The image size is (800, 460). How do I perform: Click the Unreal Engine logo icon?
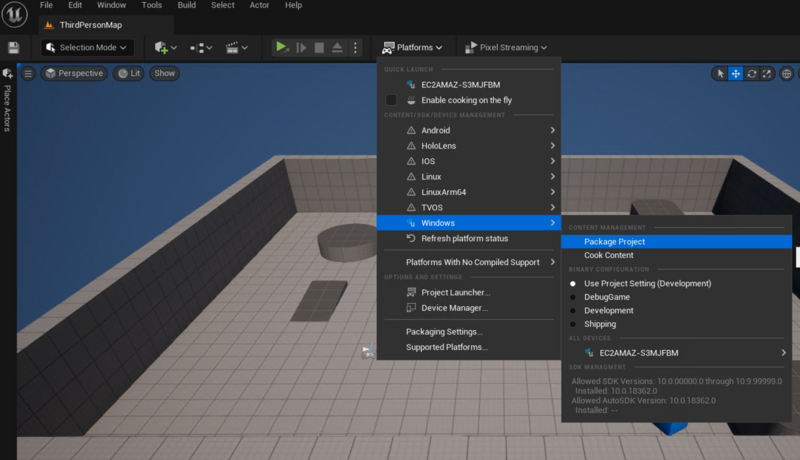(14, 14)
